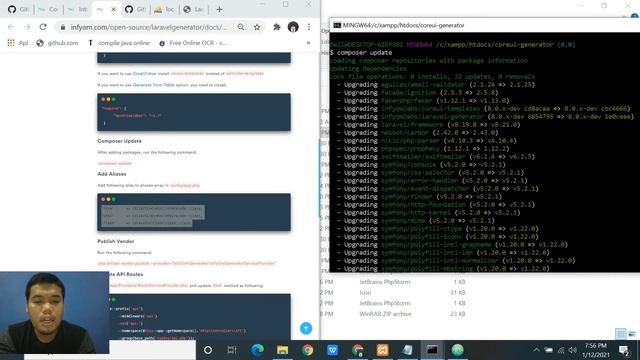This screenshot has width=640, height=360.
Task: Open a new Chrome tab
Action: [x=219, y=9]
